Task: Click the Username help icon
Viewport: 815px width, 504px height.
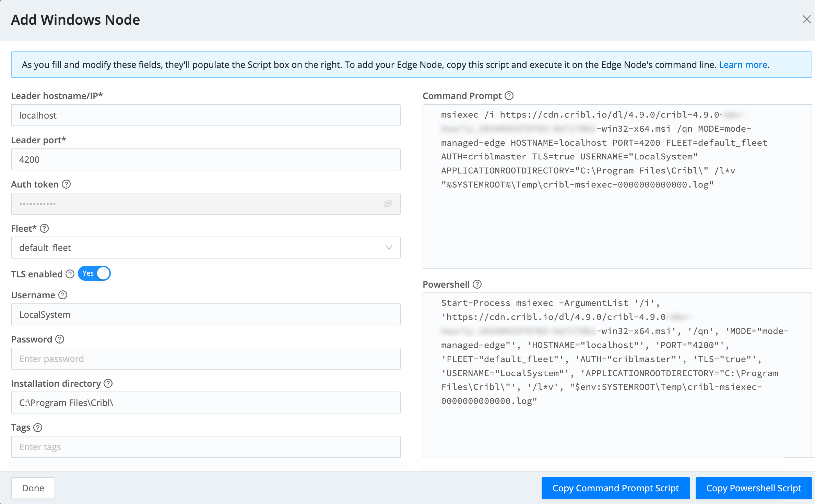Action: [x=63, y=295]
